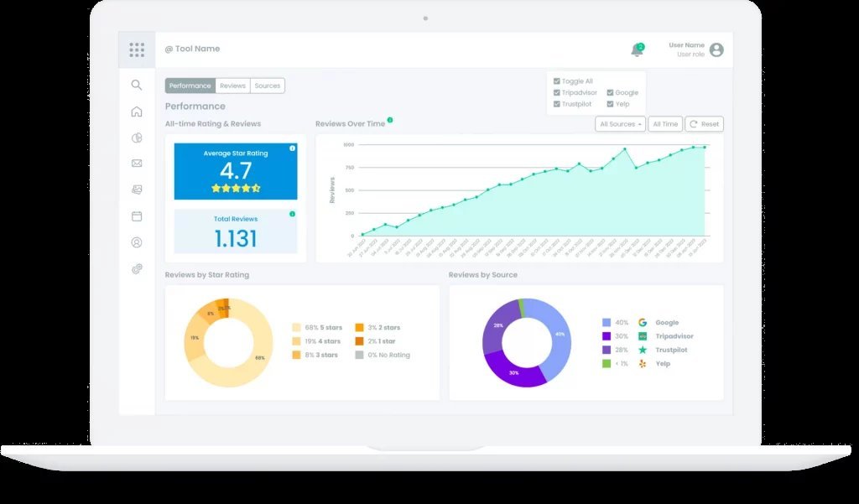
Task: Click the Tripadvisor logo in legend
Action: pos(643,336)
